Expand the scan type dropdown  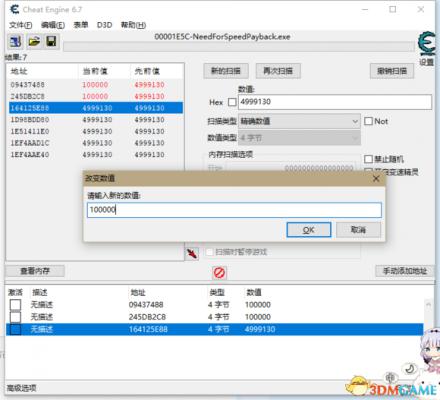point(299,121)
